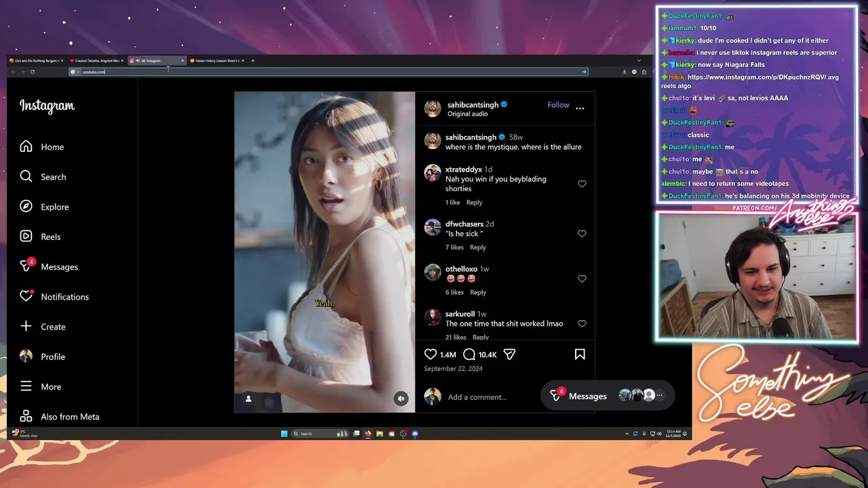Click sarkuroll username
This screenshot has width=868, height=488.
[460, 314]
